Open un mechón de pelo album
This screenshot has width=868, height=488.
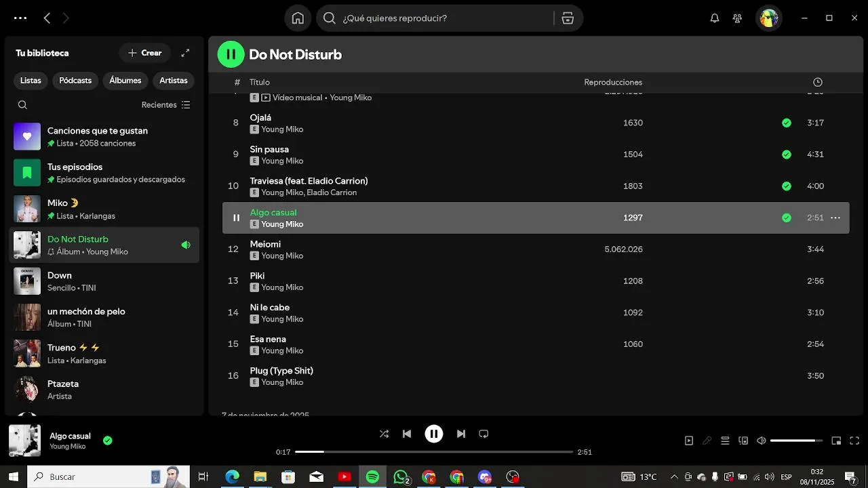click(104, 317)
